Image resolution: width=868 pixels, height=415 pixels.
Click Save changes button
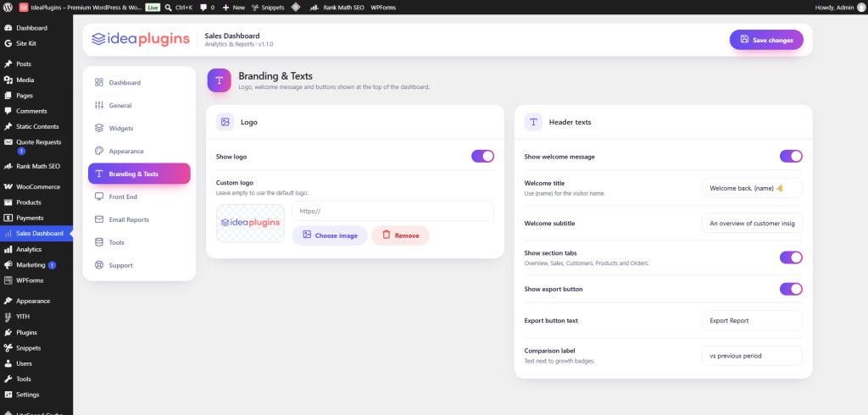pyautogui.click(x=766, y=40)
